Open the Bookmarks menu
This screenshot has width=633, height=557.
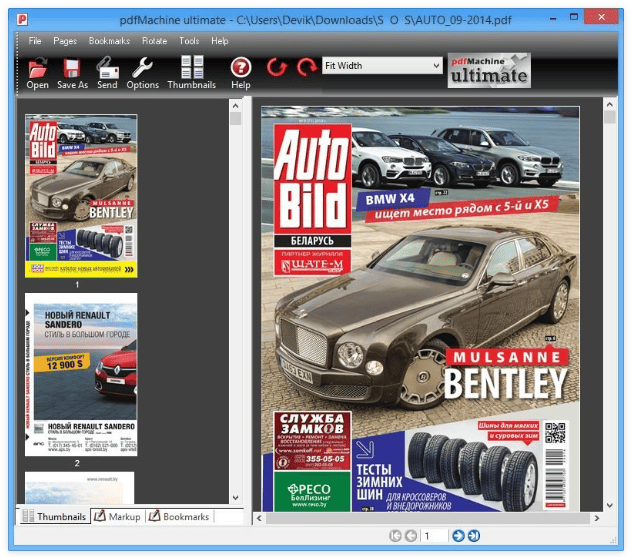[109, 41]
